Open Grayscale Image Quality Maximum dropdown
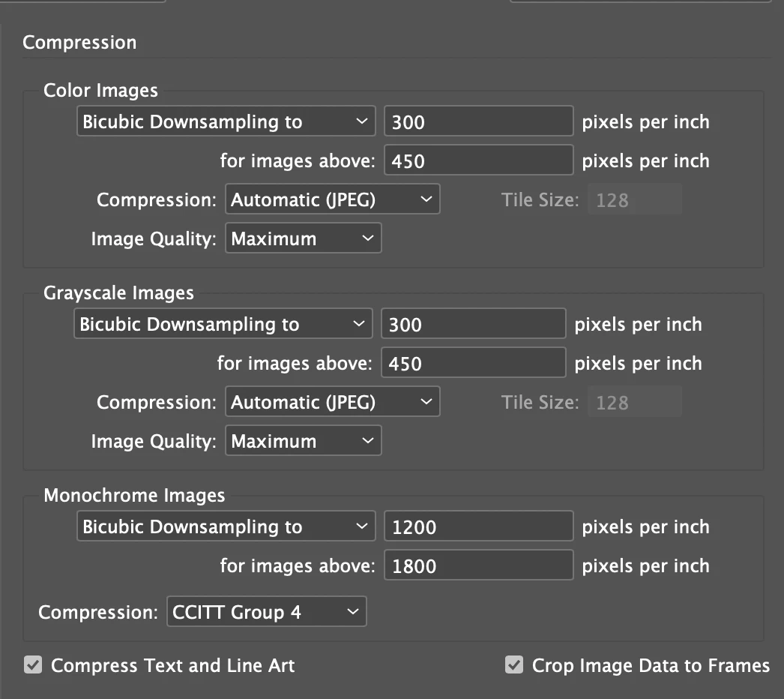Screen dimensions: 784x699 (x=303, y=441)
